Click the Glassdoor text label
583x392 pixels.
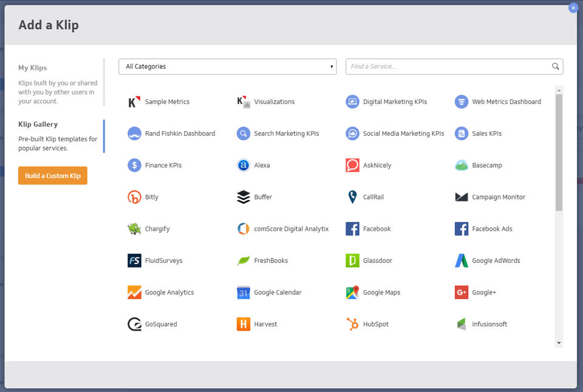[x=378, y=260]
